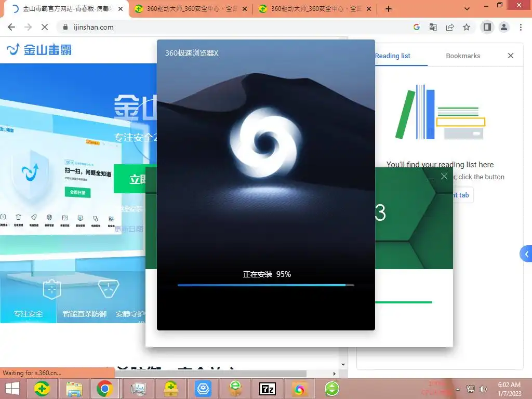Expand the blue side arrow tab

[x=526, y=254]
